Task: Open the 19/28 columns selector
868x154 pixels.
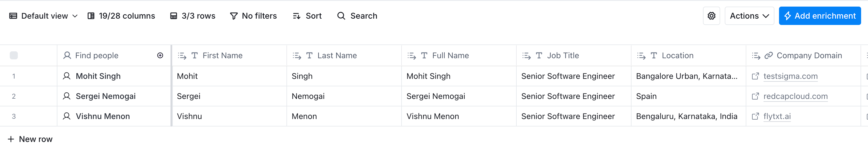Action: point(121,16)
